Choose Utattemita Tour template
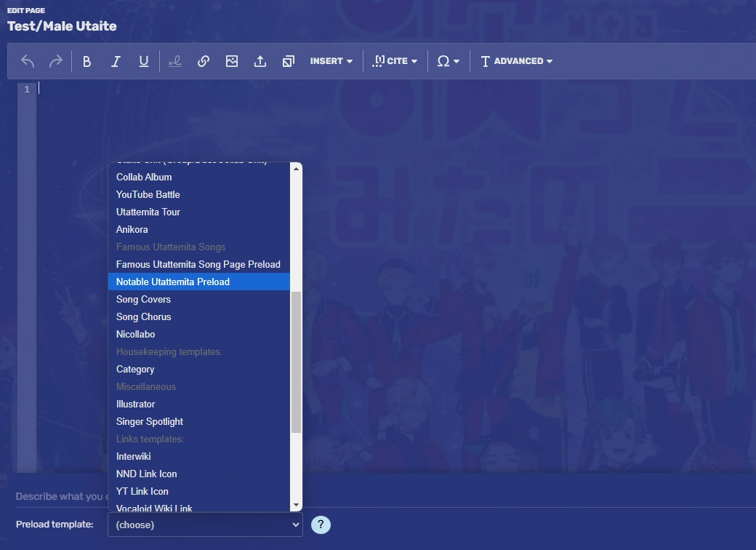Image resolution: width=756 pixels, height=550 pixels. pyautogui.click(x=199, y=212)
